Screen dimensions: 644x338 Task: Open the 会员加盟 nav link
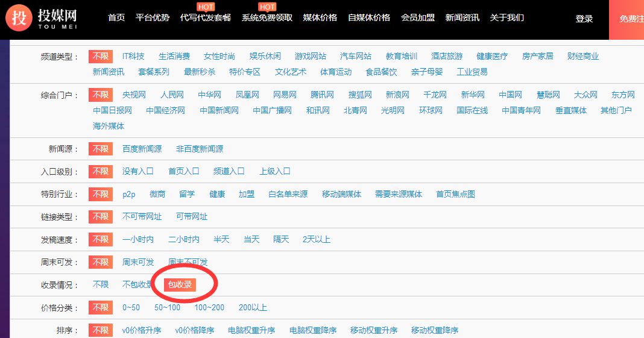[418, 17]
